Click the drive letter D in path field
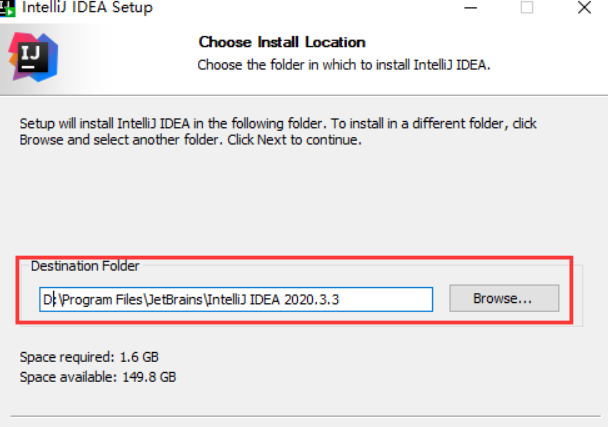 [x=47, y=300]
